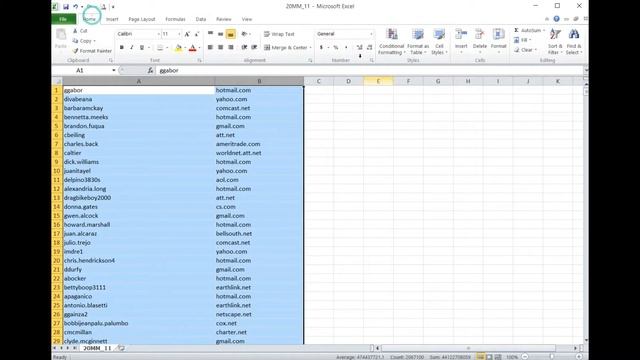Viewport: 640px width, 360px height.
Task: Select top vertical alignment
Action: coord(211,34)
